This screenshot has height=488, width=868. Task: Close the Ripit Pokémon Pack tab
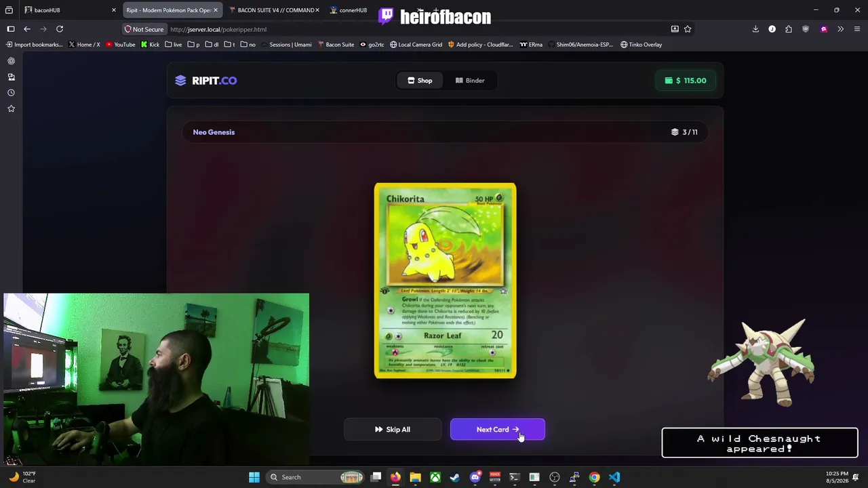pyautogui.click(x=216, y=10)
